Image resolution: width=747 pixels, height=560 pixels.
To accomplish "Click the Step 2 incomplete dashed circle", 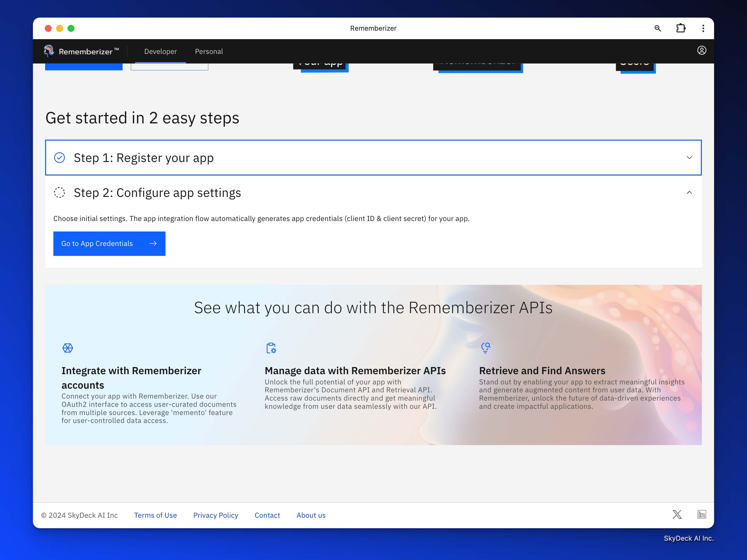I will coord(59,193).
